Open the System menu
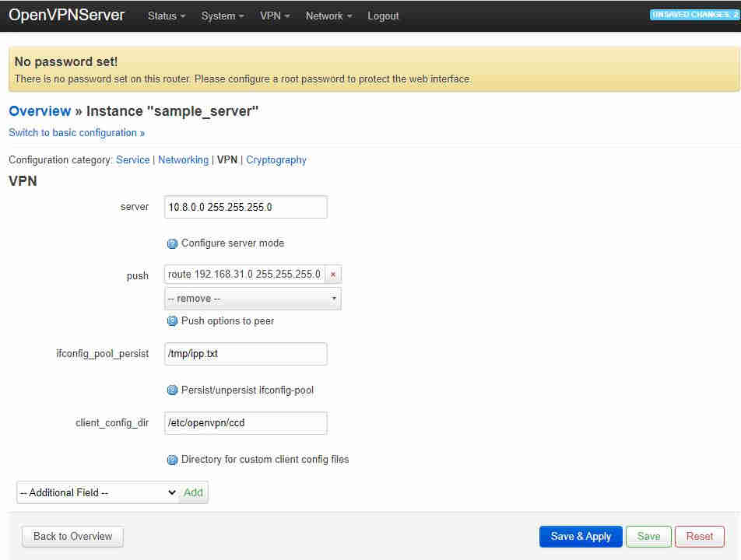Screen dimensions: 741x560 click(223, 16)
